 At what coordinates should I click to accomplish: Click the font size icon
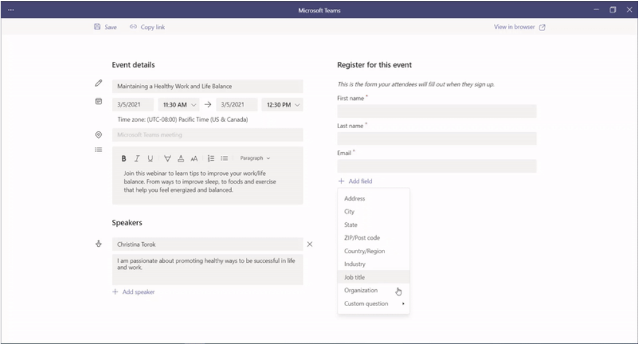click(194, 158)
